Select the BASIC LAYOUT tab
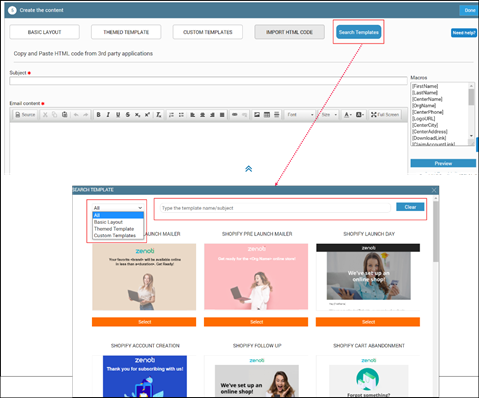The width and height of the screenshot is (479, 398). 44,32
